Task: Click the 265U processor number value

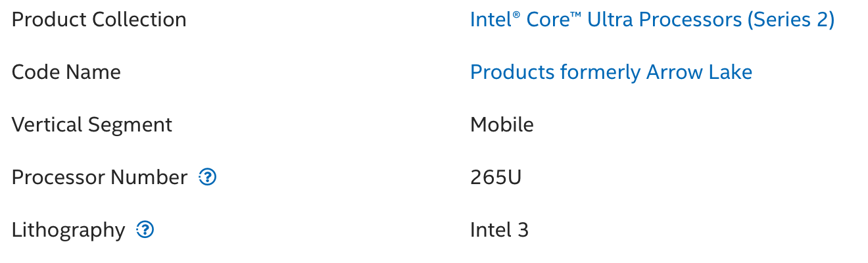Action: (496, 177)
